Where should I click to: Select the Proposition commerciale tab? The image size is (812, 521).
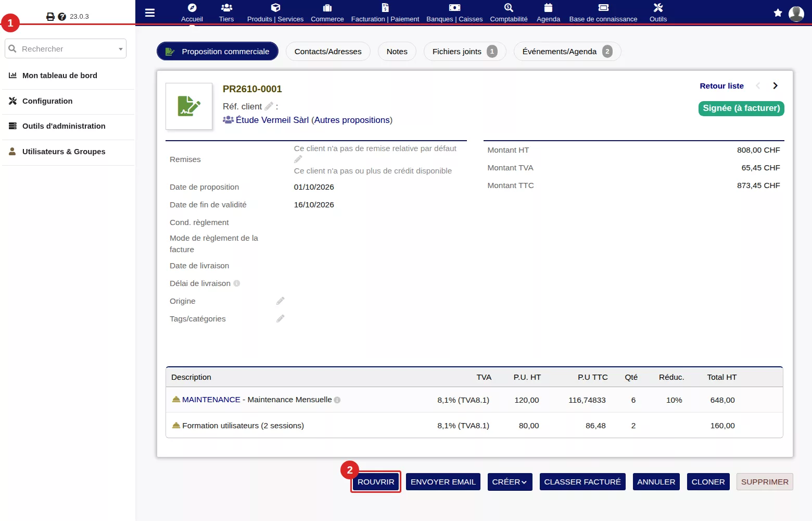pyautogui.click(x=218, y=52)
